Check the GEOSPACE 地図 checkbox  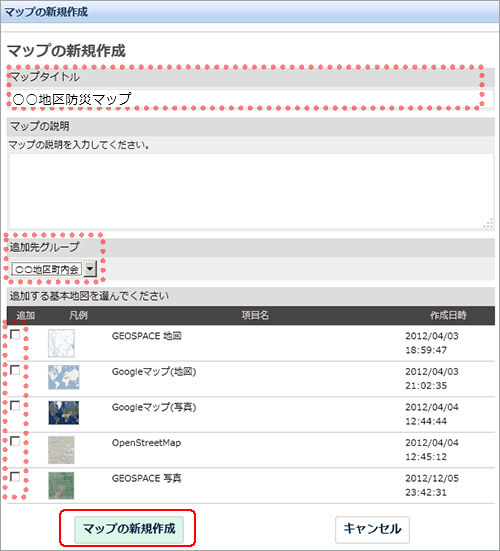coord(15,335)
